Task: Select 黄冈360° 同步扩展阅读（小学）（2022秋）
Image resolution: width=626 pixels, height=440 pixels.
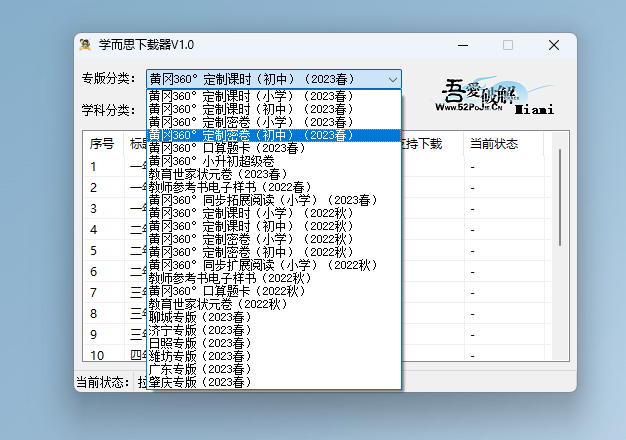Action: (x=274, y=265)
